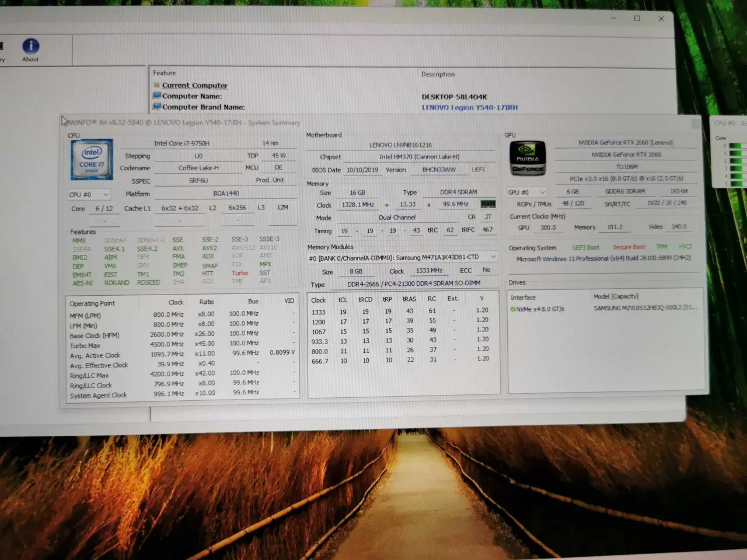
Task: Click the green UEFI Boot label
Action: [x=586, y=247]
